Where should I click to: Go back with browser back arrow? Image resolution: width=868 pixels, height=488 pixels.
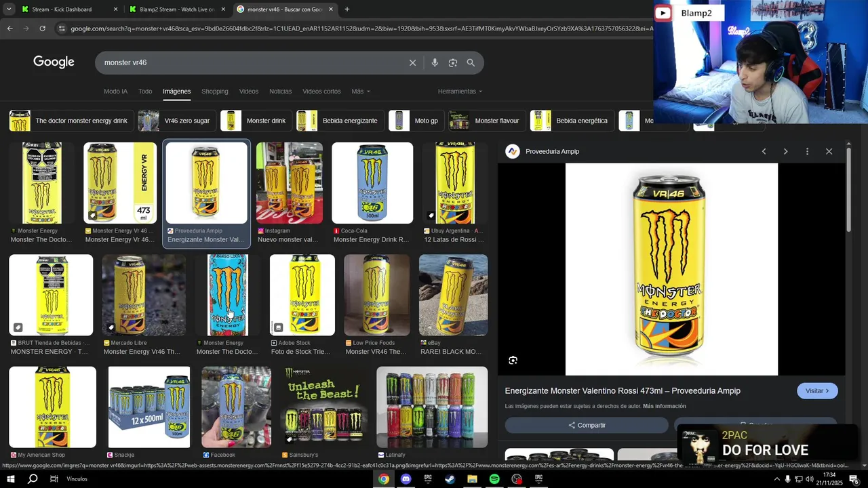pyautogui.click(x=9, y=28)
